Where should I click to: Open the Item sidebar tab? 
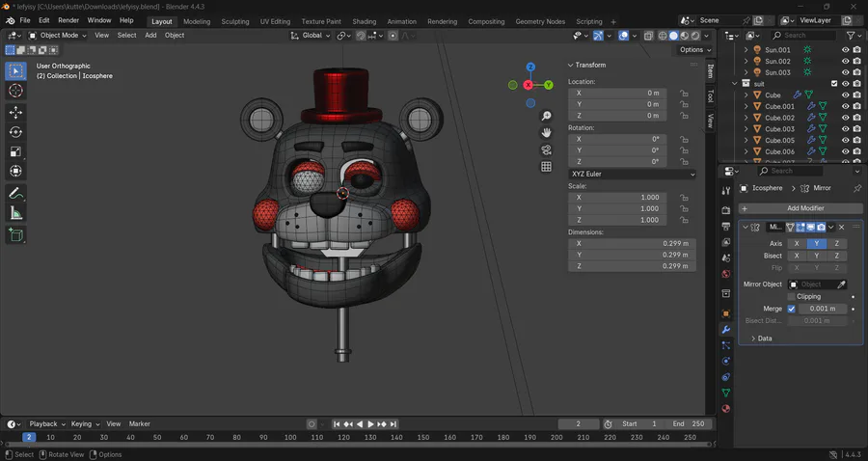710,70
